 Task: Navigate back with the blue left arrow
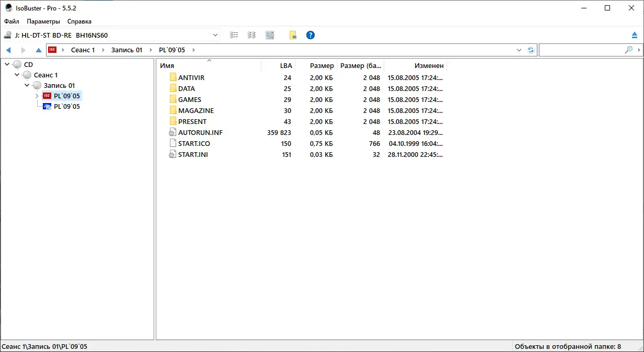click(x=8, y=50)
